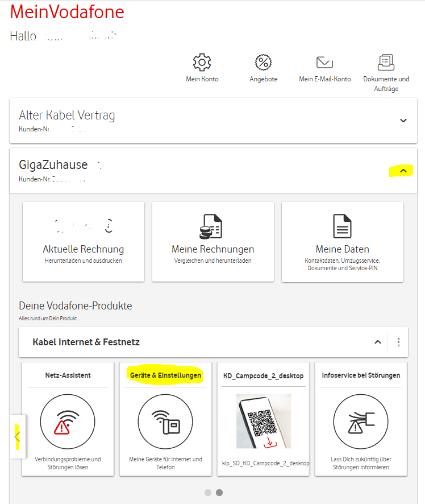Click 'Lass Dich zukünftig über Störungen informieren' text

(x=361, y=463)
